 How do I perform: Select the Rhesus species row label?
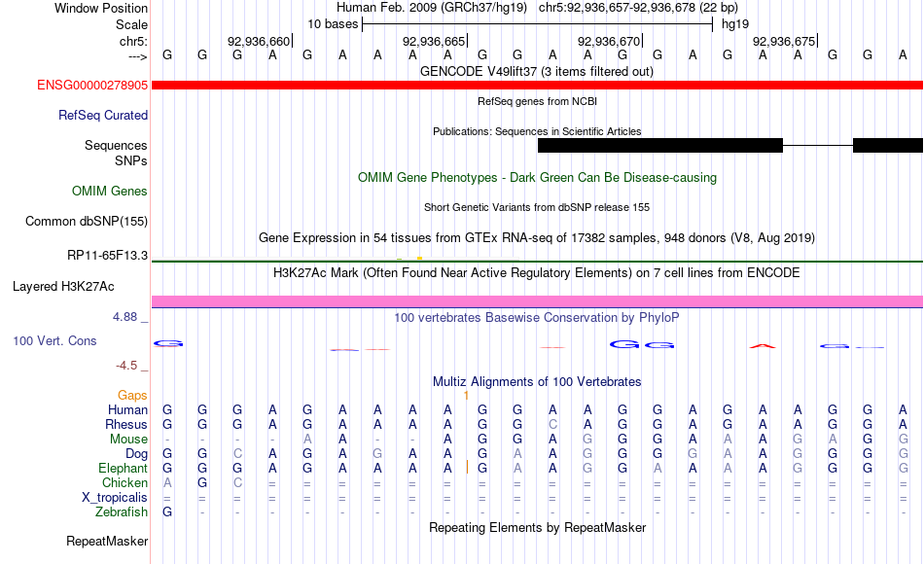[126, 424]
